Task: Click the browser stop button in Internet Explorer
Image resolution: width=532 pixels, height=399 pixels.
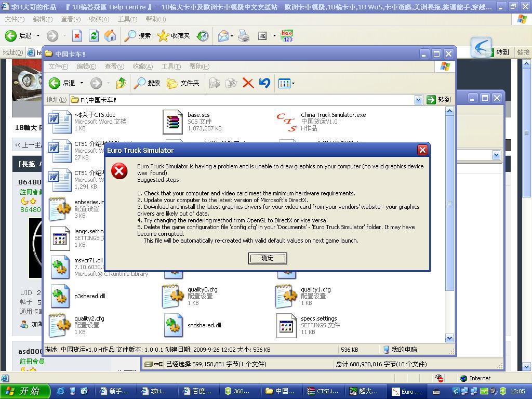Action: tap(77, 36)
